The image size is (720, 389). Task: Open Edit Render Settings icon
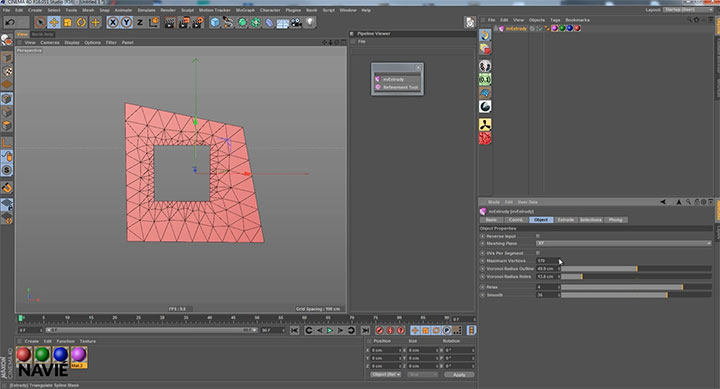click(x=198, y=22)
